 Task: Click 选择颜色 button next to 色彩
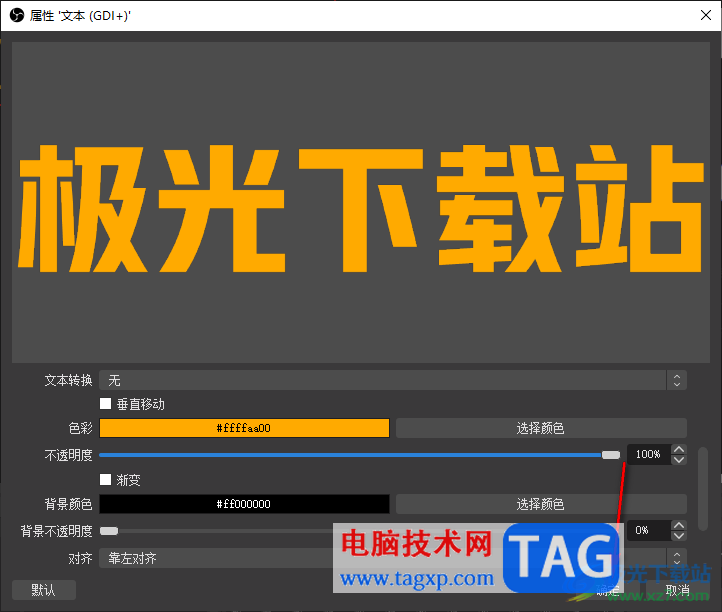(x=541, y=428)
